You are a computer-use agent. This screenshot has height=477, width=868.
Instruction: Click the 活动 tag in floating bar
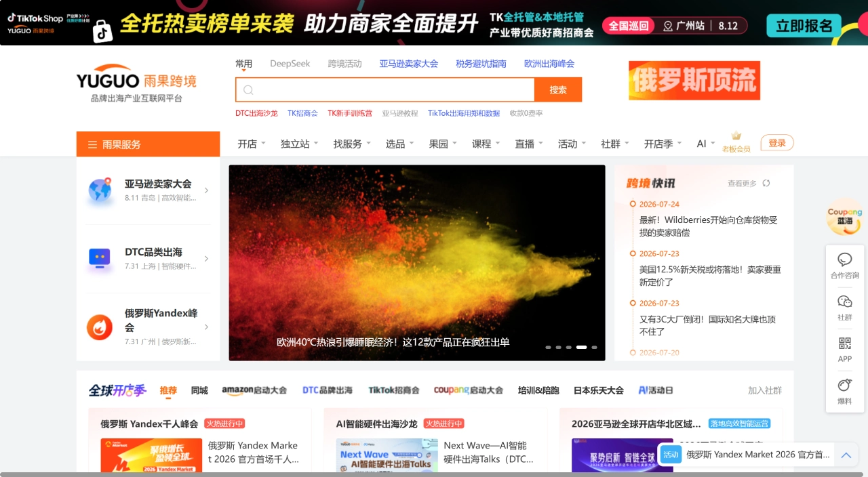point(671,455)
